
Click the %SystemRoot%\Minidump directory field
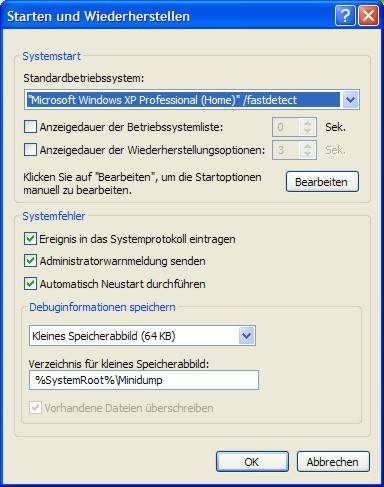point(144,380)
